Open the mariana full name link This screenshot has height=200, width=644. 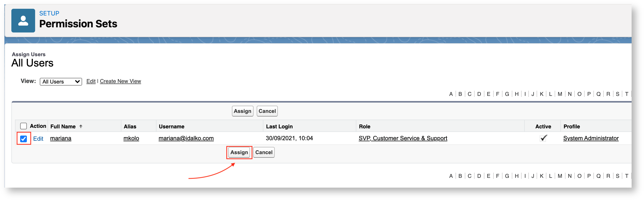61,138
